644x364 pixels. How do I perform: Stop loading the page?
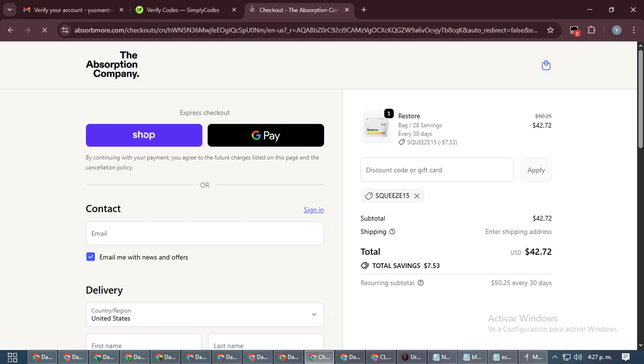coord(45,30)
